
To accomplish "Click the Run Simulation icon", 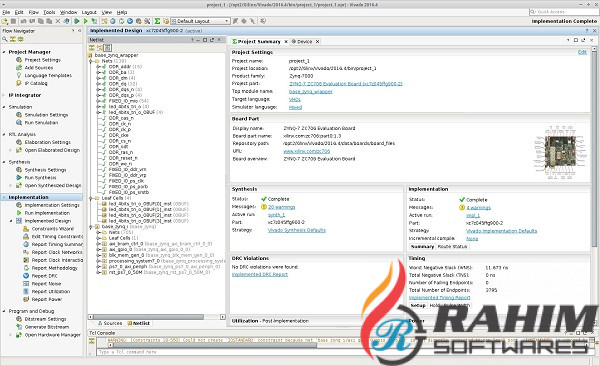I will (x=19, y=123).
